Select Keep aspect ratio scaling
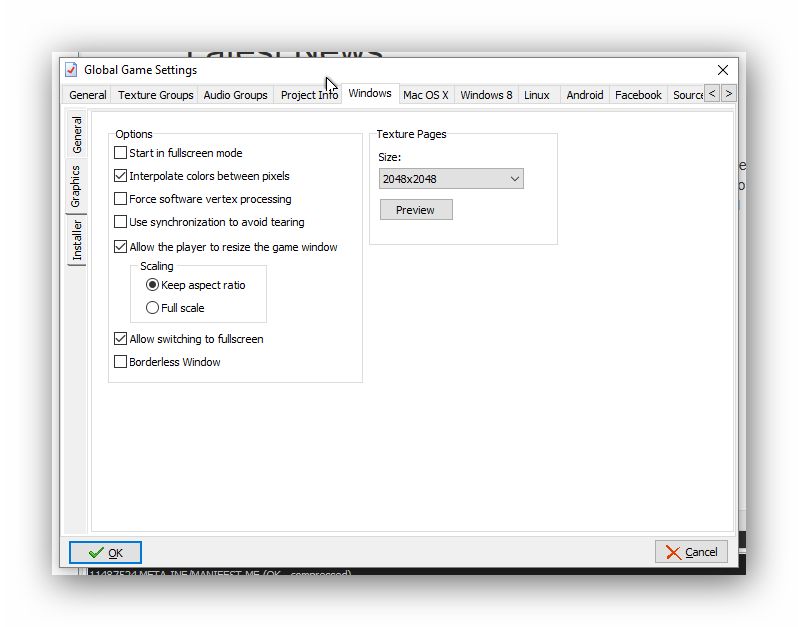798x627 pixels. point(153,285)
